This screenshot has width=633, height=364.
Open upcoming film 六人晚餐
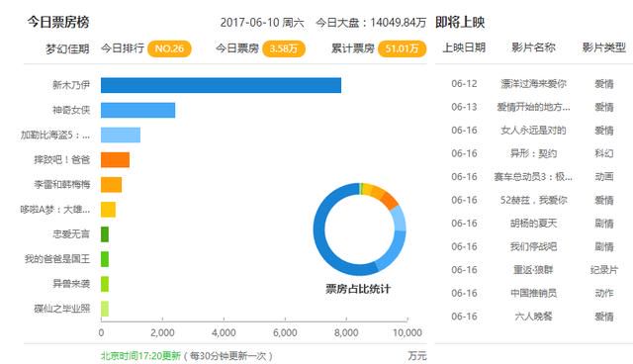(x=533, y=317)
